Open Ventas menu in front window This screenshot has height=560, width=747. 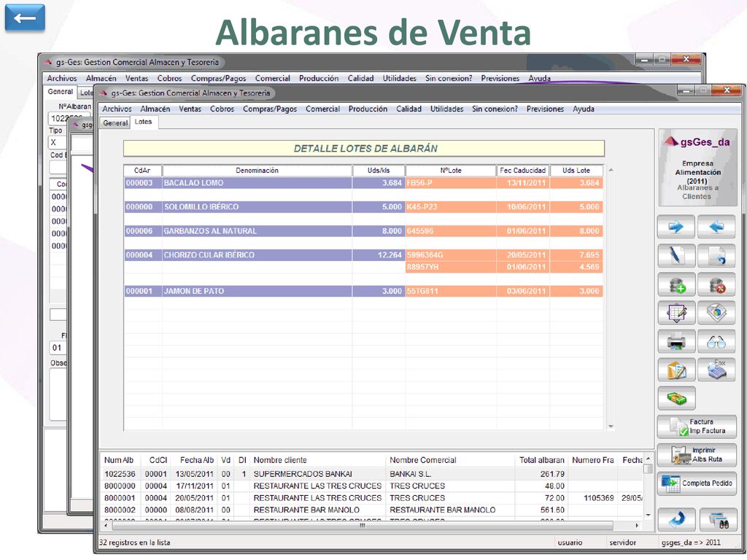coord(190,109)
